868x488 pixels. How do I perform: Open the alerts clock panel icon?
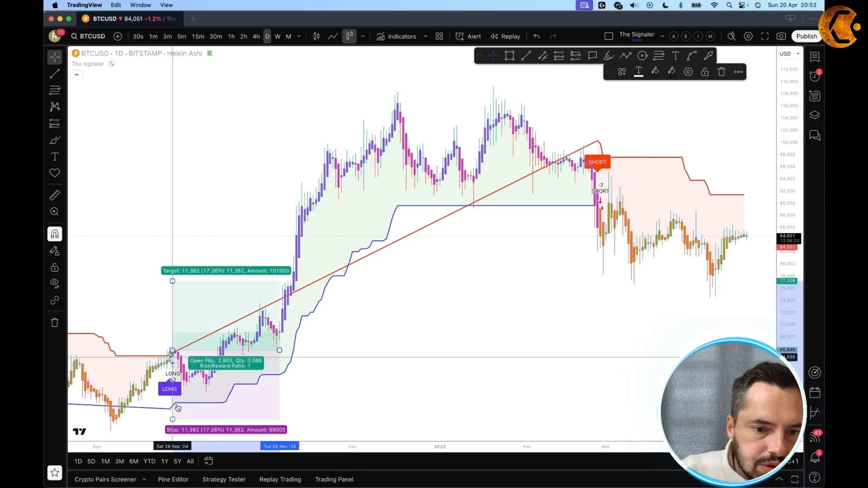[x=815, y=76]
